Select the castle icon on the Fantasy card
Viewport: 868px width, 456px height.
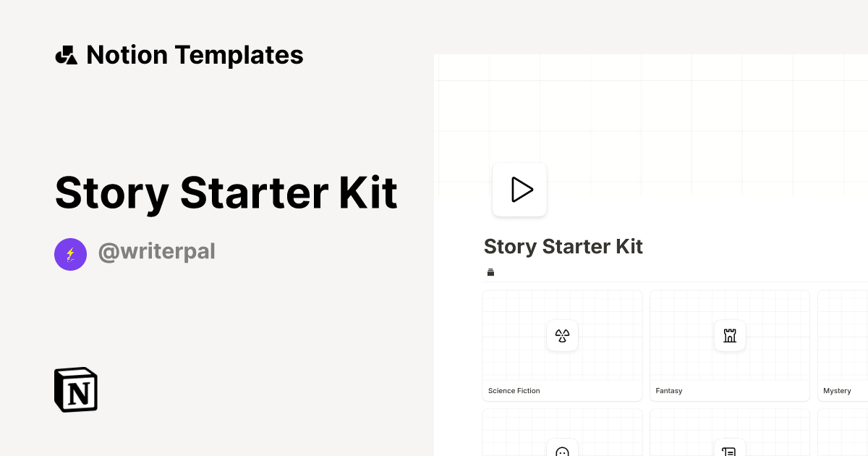[x=730, y=335]
